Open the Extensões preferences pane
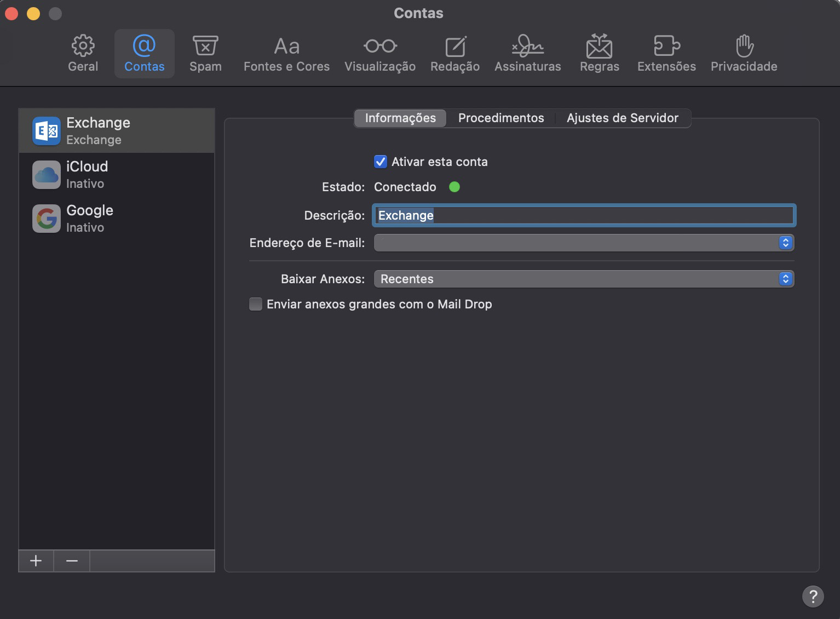The width and height of the screenshot is (840, 619). click(x=666, y=54)
